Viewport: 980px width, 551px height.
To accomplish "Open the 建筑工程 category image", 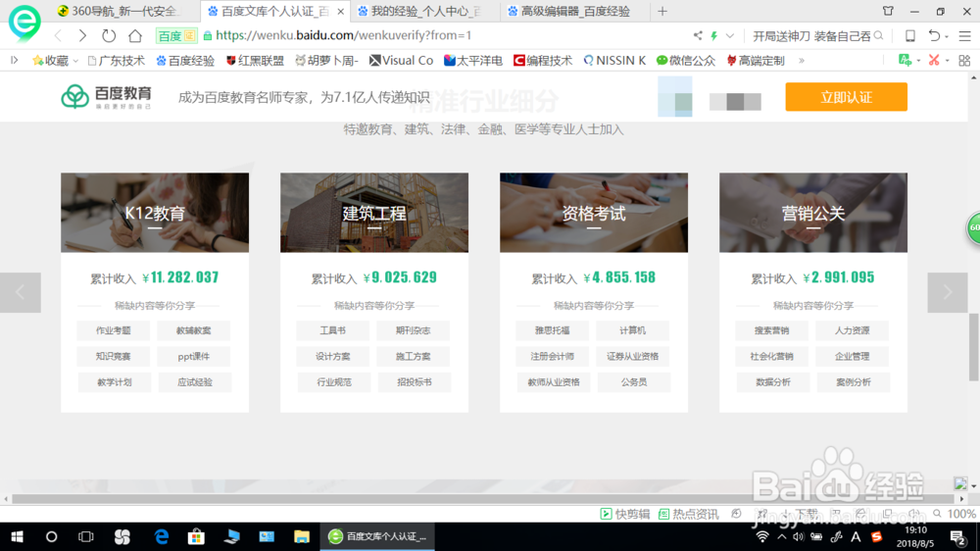I will tap(373, 213).
